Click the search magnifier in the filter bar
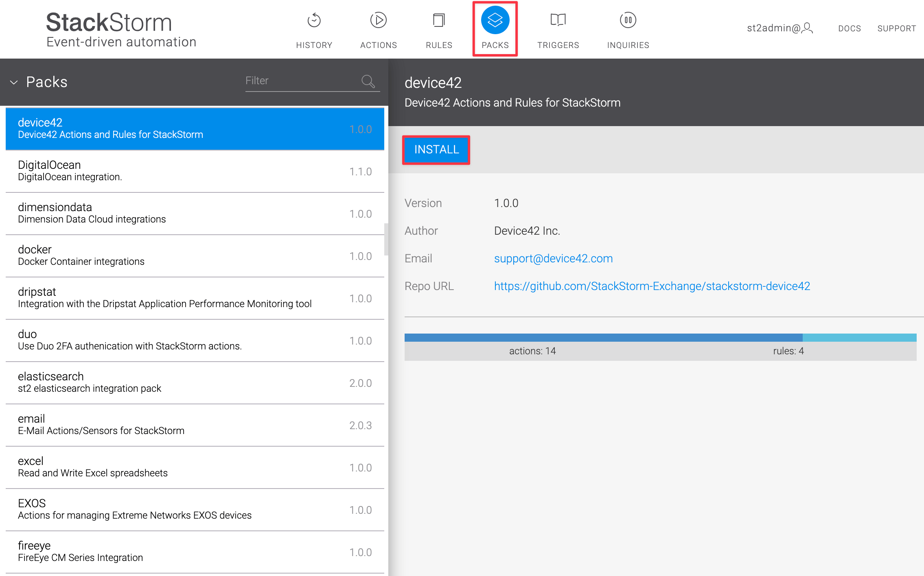The height and width of the screenshot is (576, 924). tap(368, 81)
